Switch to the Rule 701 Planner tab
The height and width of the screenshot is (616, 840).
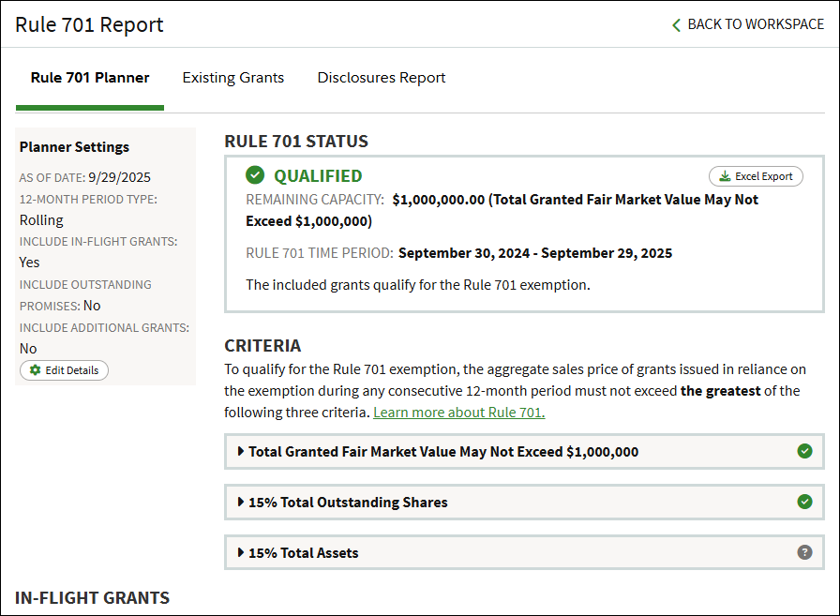[89, 78]
